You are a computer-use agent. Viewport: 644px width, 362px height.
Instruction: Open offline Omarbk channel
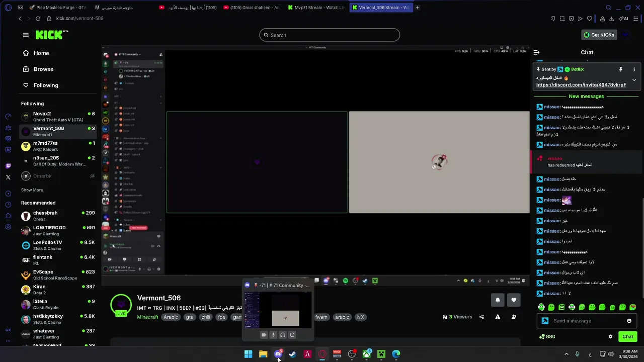coord(58,176)
